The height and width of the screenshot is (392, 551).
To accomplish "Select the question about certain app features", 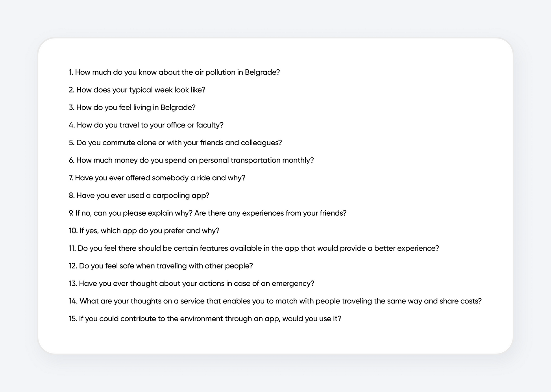I will [254, 248].
